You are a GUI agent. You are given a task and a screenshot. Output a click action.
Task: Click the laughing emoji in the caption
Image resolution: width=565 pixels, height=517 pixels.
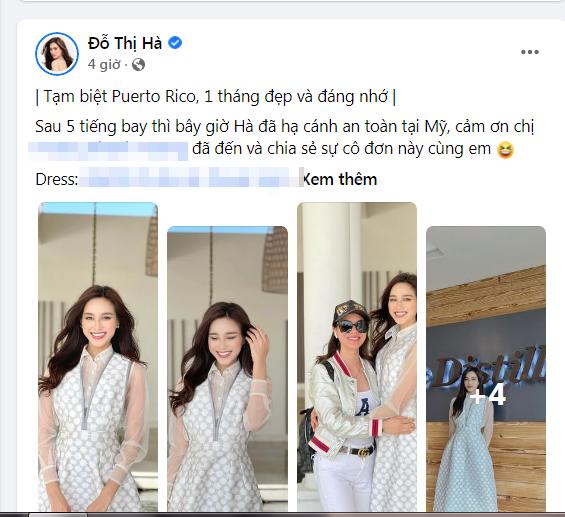[505, 150]
